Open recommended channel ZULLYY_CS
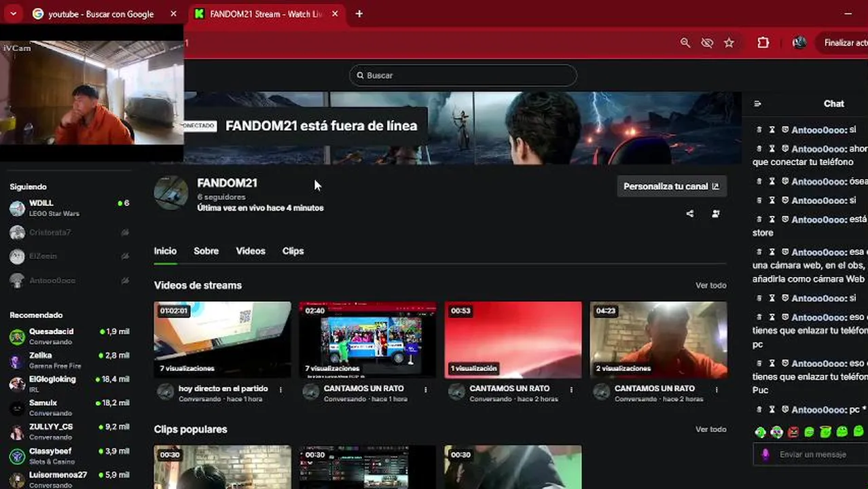Image resolution: width=868 pixels, height=489 pixels. (69, 431)
